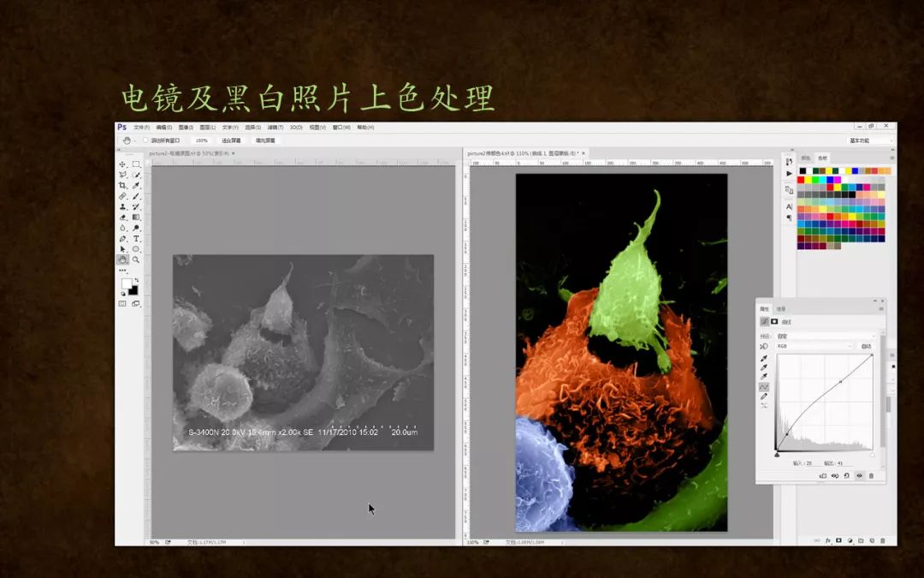This screenshot has width=924, height=578.
Task: Select the Eyedropper tool in toolbox
Action: [x=136, y=185]
